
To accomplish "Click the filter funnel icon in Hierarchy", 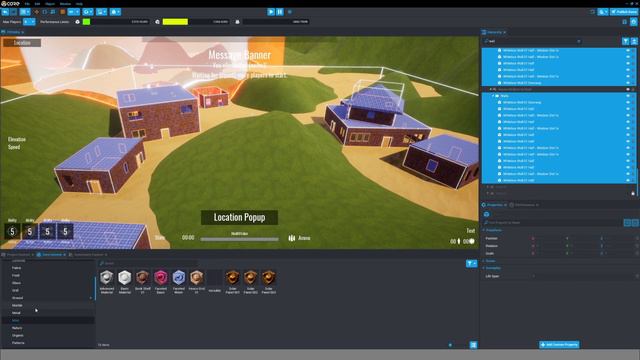I will [625, 41].
